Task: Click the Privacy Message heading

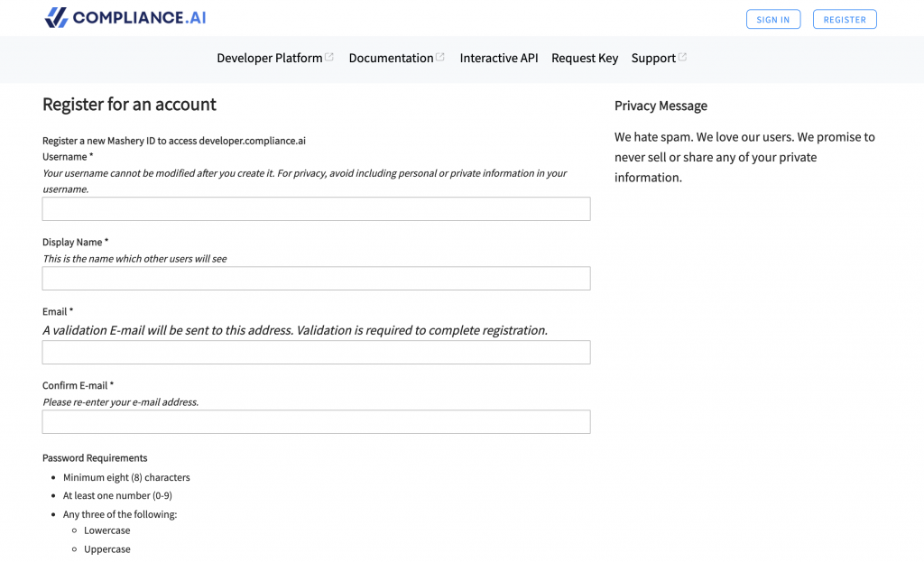Action: tap(661, 106)
